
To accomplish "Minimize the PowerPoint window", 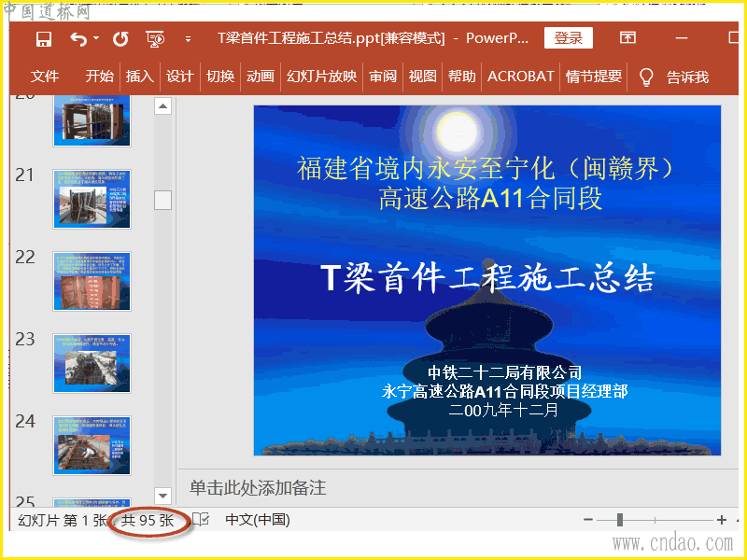I will pyautogui.click(x=682, y=38).
